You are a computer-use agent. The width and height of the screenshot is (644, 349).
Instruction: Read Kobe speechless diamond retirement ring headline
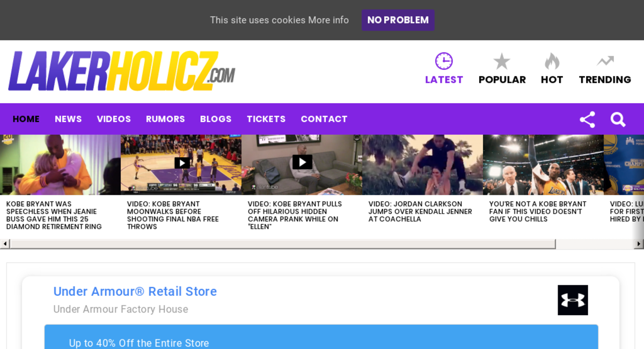pyautogui.click(x=54, y=215)
